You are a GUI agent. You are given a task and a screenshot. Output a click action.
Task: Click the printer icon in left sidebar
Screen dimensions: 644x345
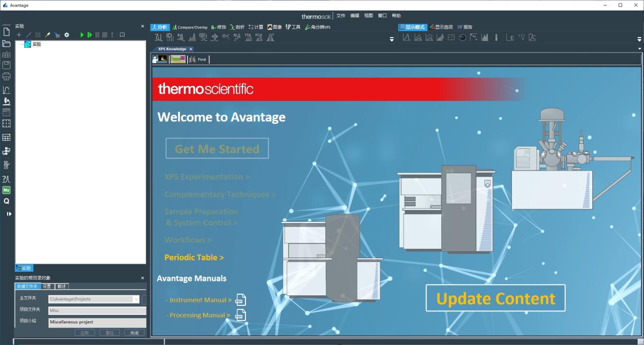[7, 76]
